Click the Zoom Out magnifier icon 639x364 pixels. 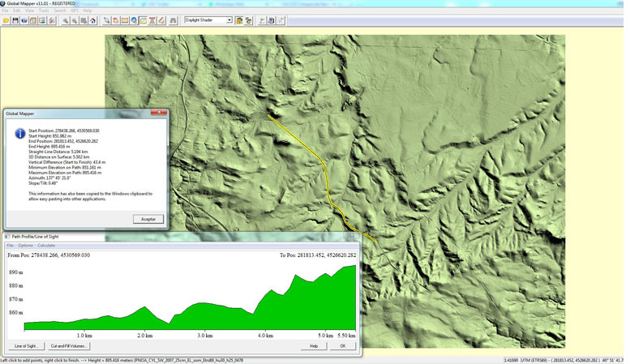click(x=75, y=20)
